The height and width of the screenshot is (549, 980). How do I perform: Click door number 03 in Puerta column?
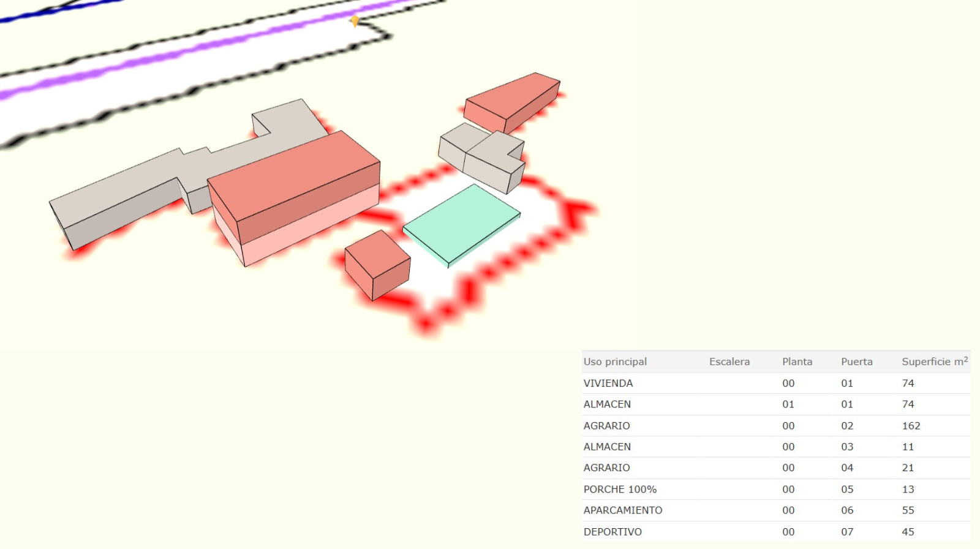[847, 447]
